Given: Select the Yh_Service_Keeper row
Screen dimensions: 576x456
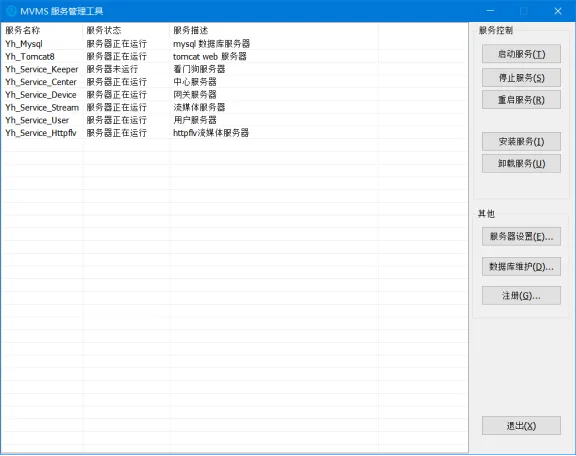Looking at the screenshot, I should [234, 69].
